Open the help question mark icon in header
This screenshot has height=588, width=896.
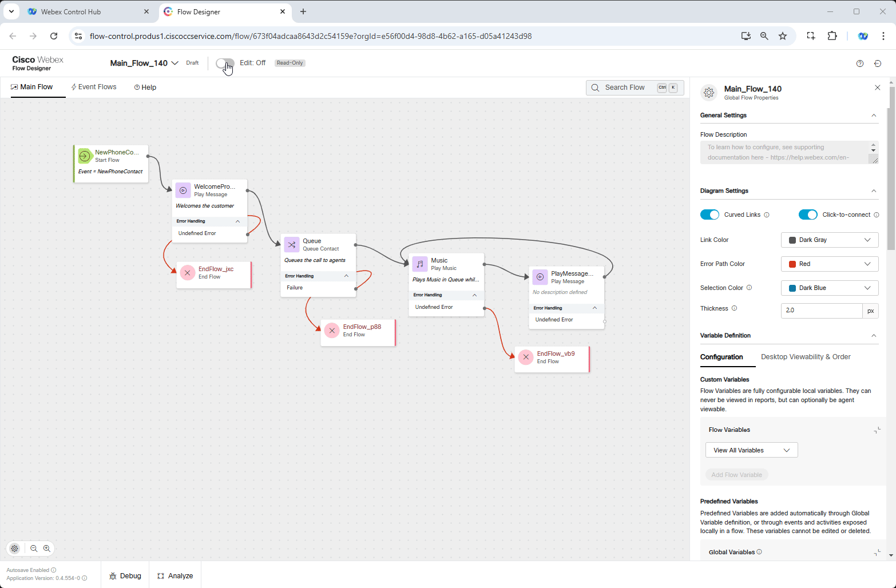(860, 63)
